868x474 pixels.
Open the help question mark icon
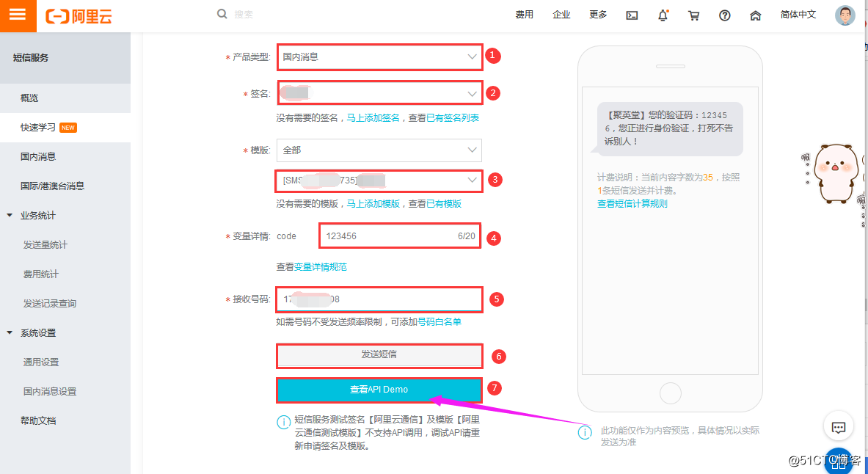[x=725, y=15]
